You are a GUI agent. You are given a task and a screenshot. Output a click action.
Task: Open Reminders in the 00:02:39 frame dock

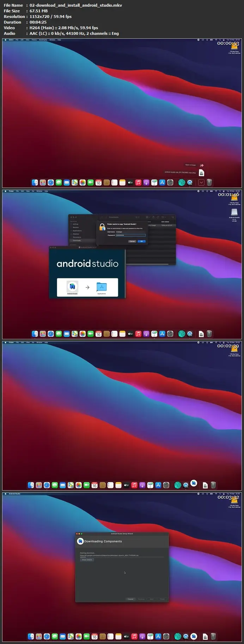click(110, 485)
